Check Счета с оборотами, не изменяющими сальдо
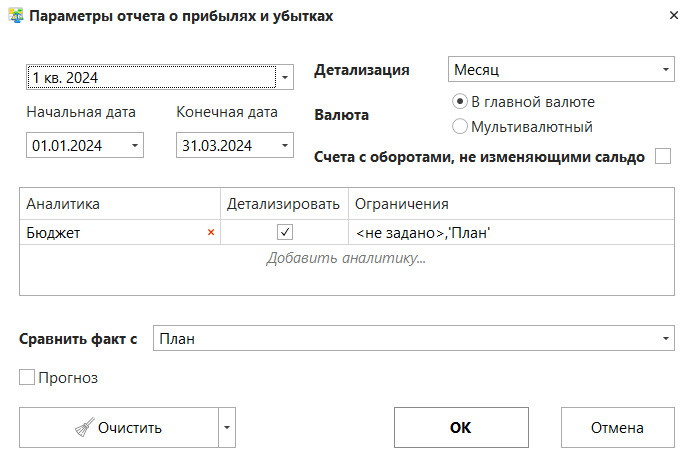 [662, 156]
